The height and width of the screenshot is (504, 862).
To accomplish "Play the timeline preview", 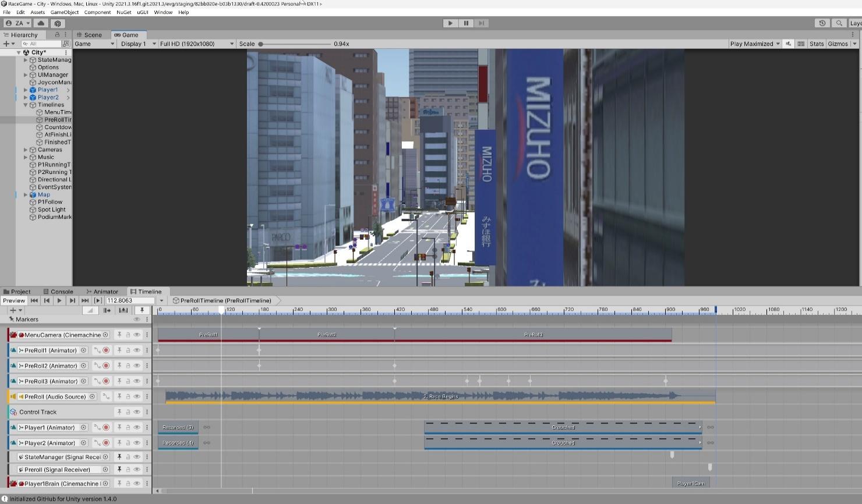I will coord(59,301).
